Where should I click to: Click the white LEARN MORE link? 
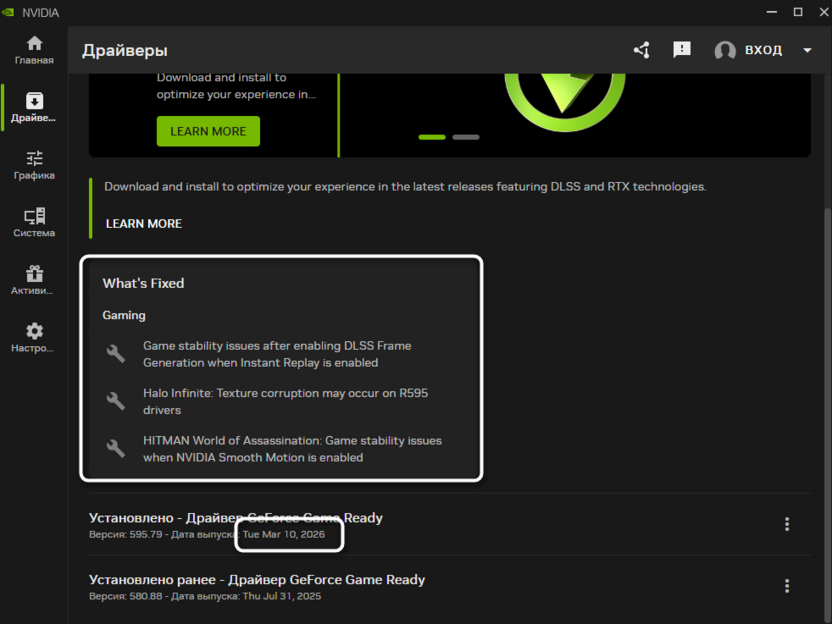144,224
